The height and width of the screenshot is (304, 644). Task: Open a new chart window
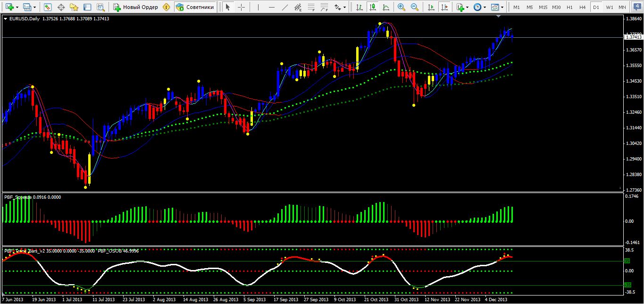pos(9,7)
